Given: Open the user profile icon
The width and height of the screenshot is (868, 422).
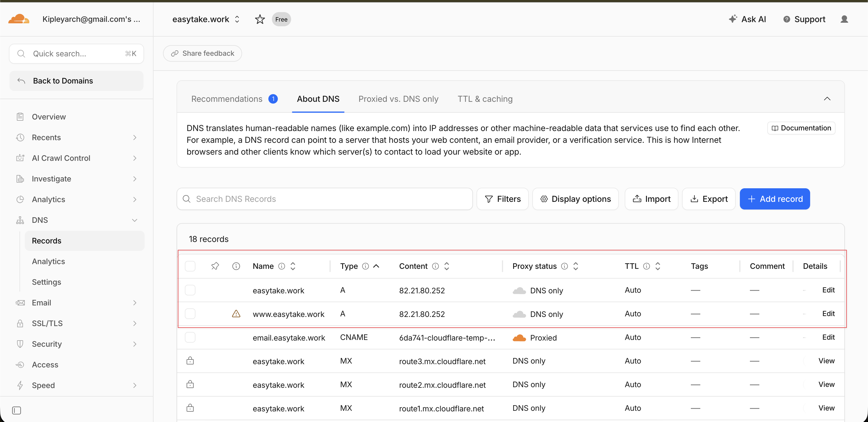Looking at the screenshot, I should click(x=844, y=19).
